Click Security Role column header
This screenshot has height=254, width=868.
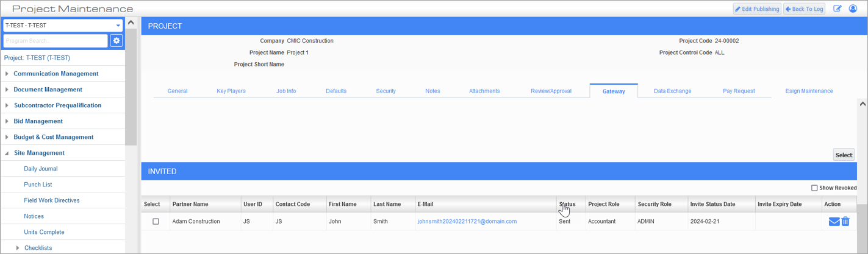coord(661,204)
